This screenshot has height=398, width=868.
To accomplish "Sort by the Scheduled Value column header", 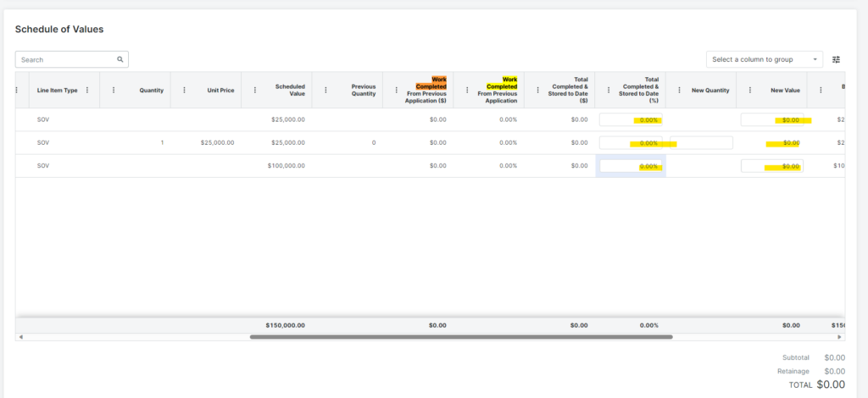I will tap(290, 90).
